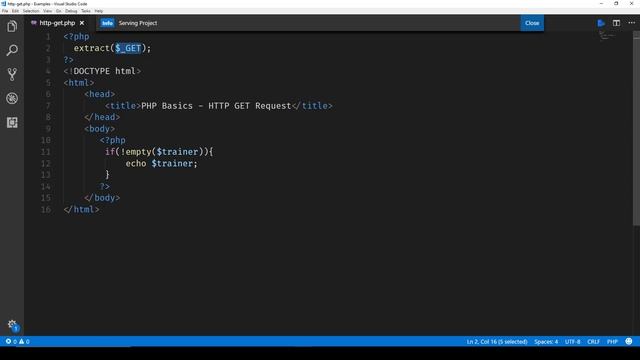
Task: Open the View menu
Action: point(47,11)
